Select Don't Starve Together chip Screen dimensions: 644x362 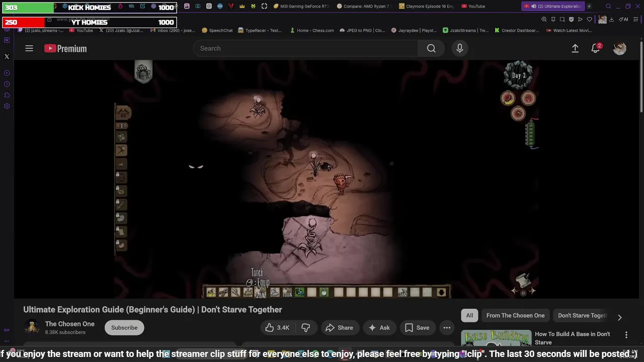pos(582,315)
